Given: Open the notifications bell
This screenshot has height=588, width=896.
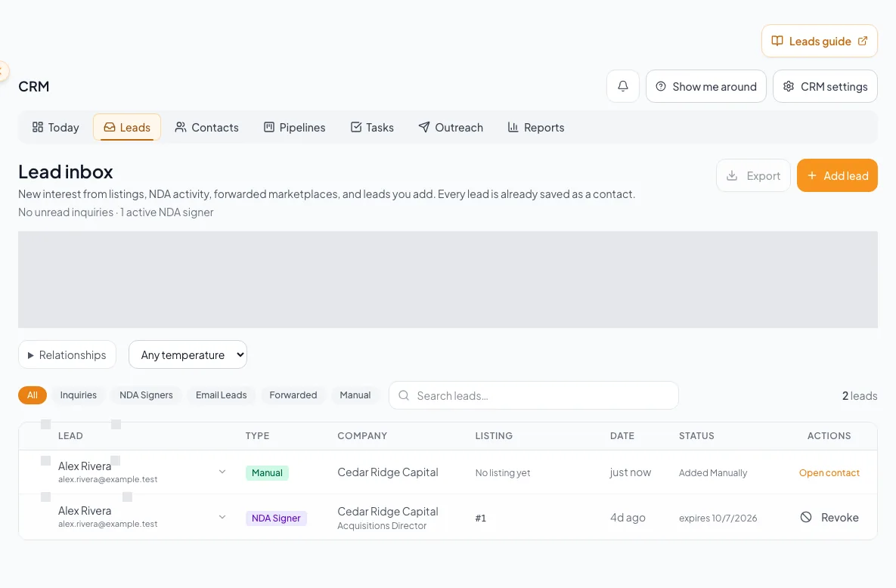Looking at the screenshot, I should [x=623, y=86].
